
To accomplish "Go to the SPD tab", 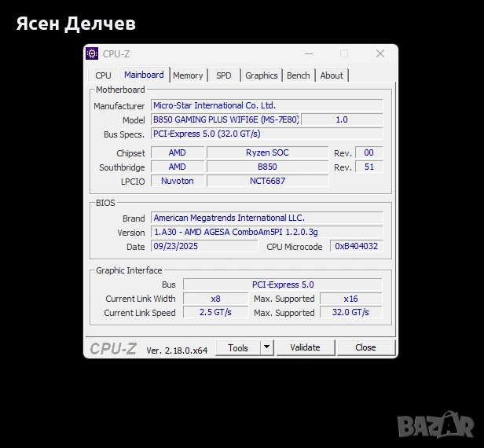I will (224, 75).
